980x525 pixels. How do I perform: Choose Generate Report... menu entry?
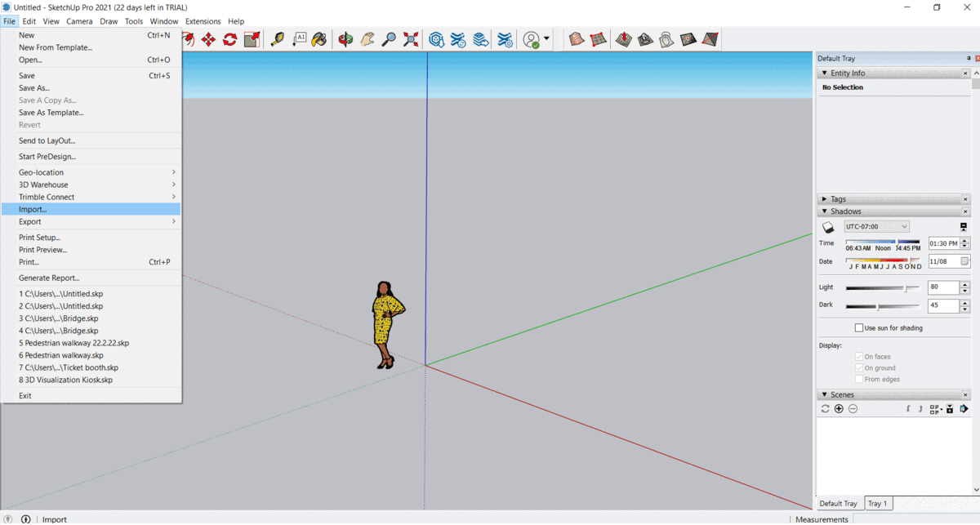click(x=91, y=278)
